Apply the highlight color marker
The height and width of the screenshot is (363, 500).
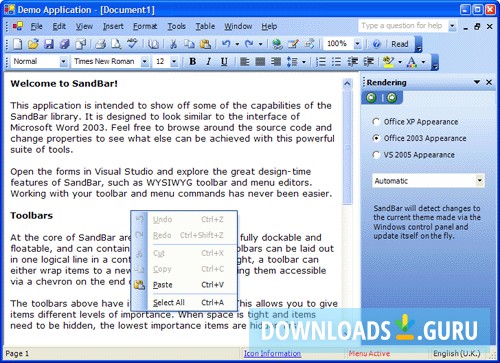(388, 61)
